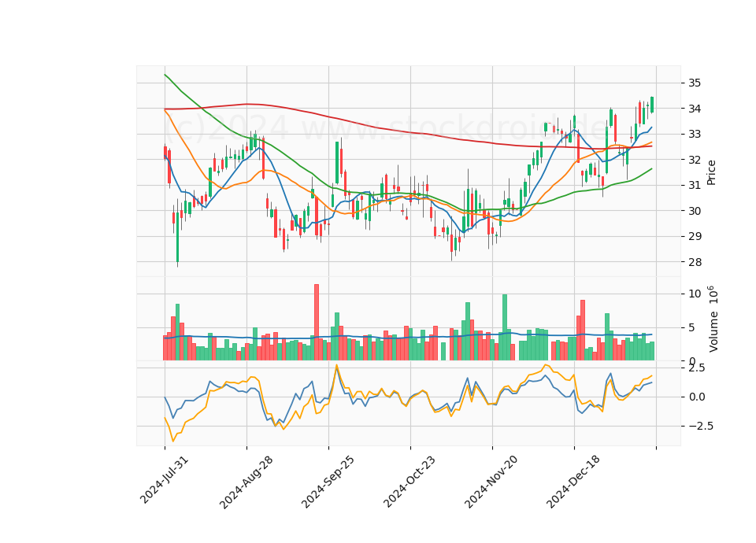Click the tallest green volume bar
The width and height of the screenshot is (756, 543).
(505, 327)
